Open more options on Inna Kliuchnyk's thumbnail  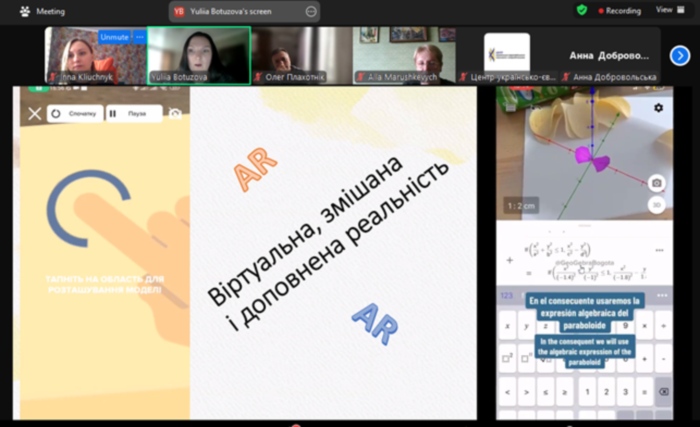140,36
